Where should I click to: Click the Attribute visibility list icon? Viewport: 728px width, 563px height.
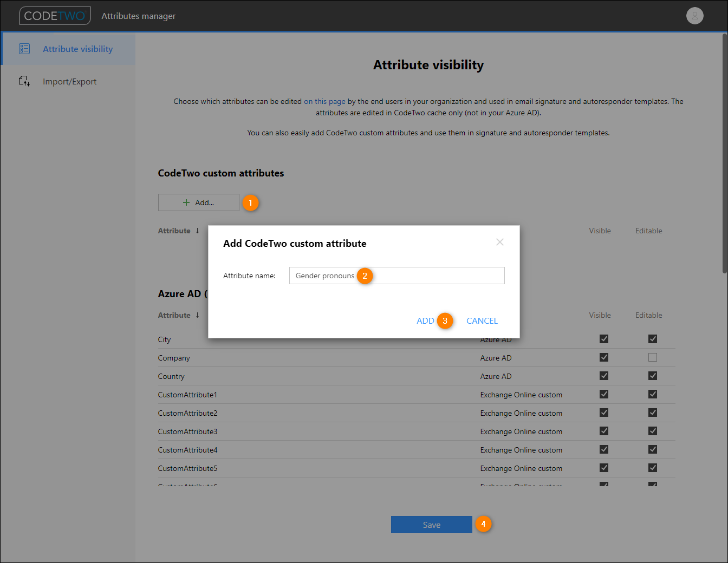click(24, 49)
